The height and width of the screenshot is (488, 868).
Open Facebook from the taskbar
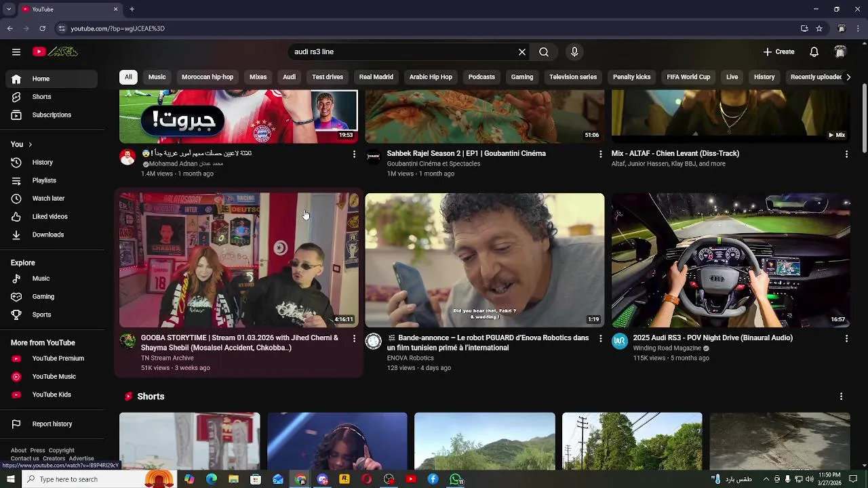[x=433, y=479]
